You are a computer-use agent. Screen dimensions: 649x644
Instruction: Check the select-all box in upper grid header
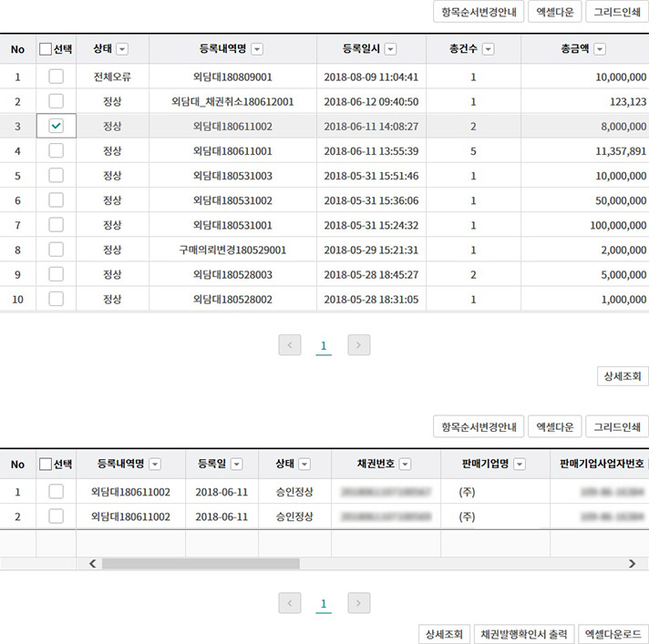46,49
